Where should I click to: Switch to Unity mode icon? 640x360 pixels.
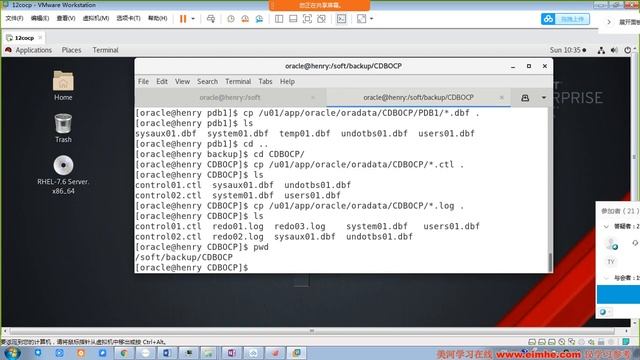tap(321, 19)
